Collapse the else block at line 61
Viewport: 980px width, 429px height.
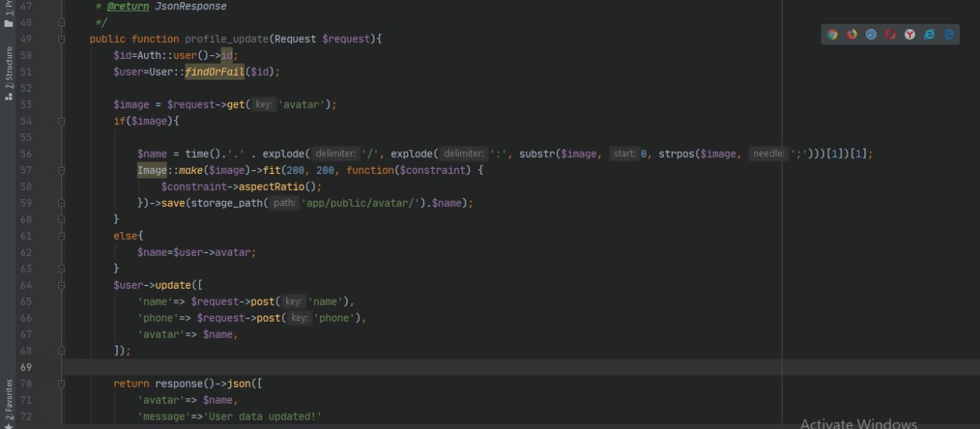pos(61,236)
